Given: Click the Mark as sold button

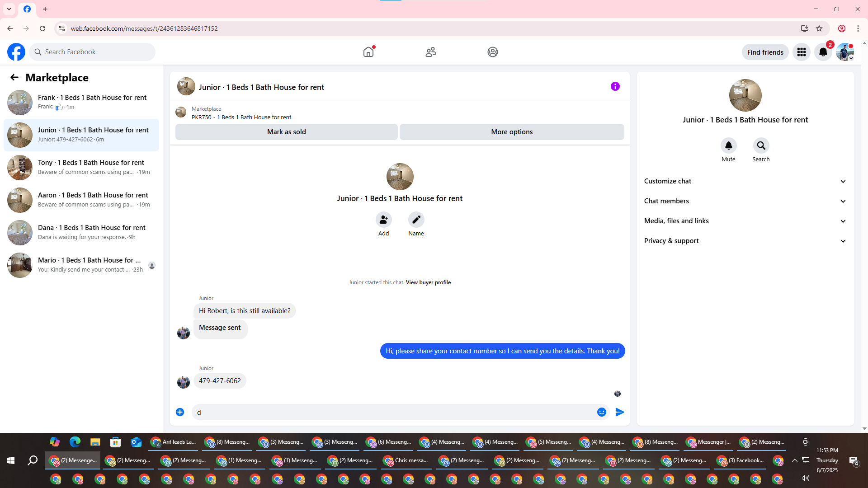Looking at the screenshot, I should pos(286,132).
